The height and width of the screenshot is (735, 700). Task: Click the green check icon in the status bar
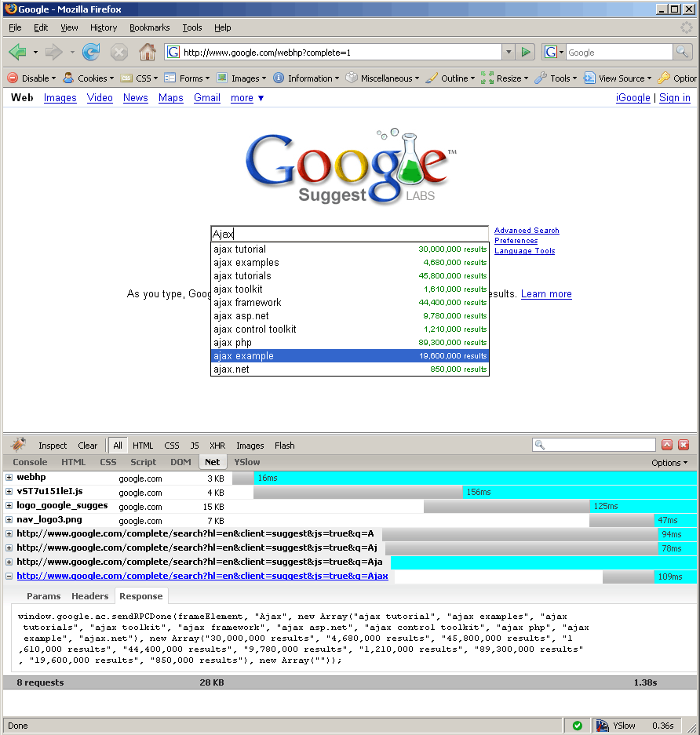(577, 726)
